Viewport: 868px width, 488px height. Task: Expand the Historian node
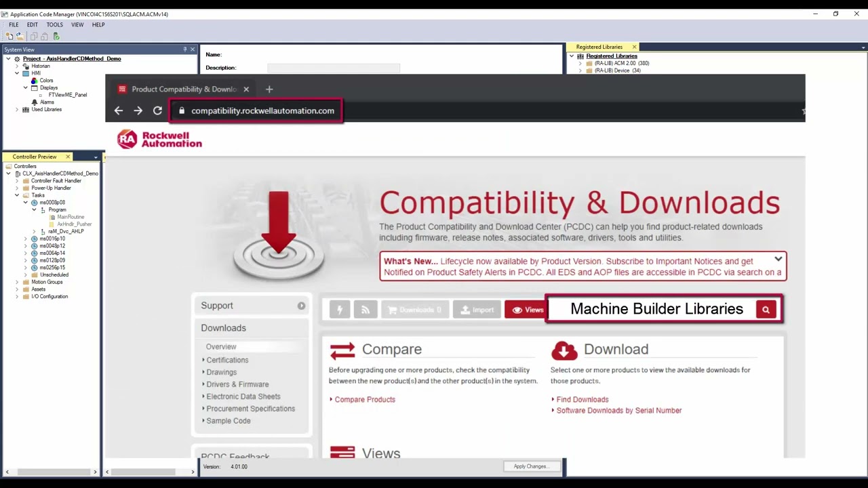pos(17,66)
